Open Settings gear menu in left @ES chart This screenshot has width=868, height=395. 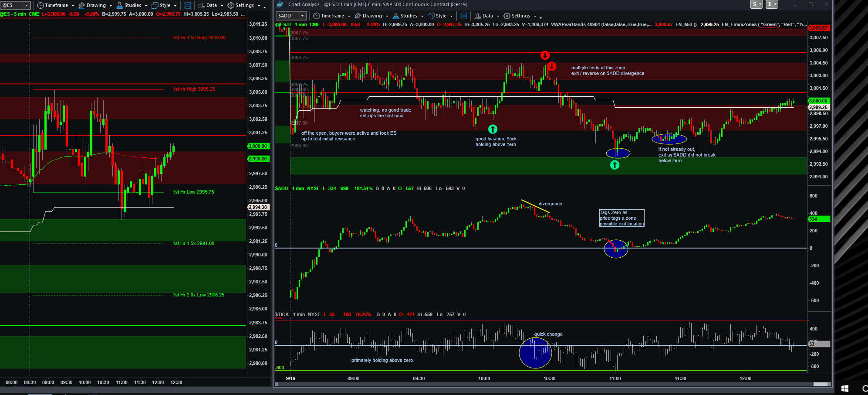click(x=243, y=5)
